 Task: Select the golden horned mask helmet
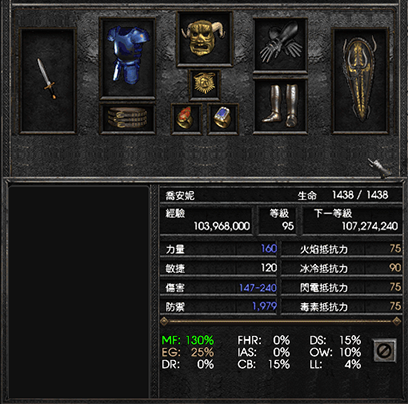203,37
